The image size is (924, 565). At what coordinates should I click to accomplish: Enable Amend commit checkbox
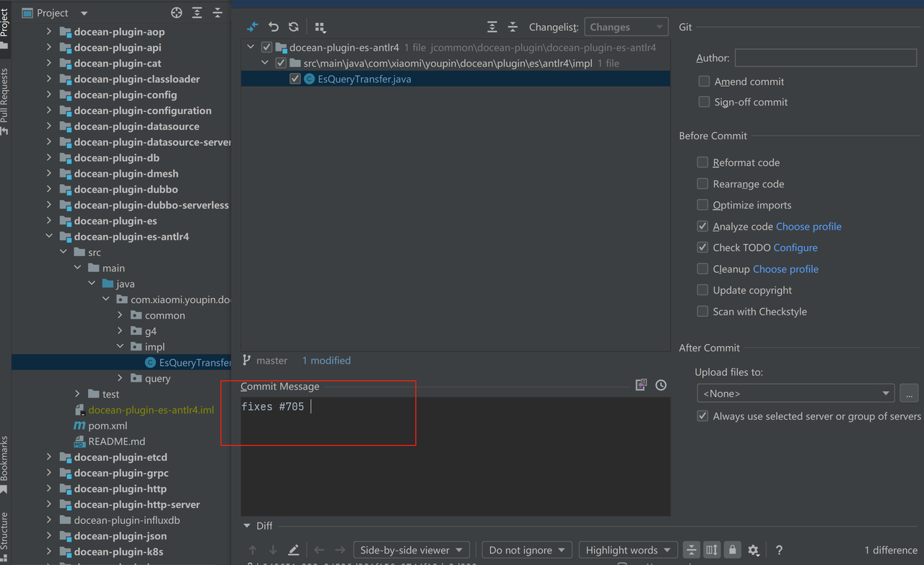point(704,82)
